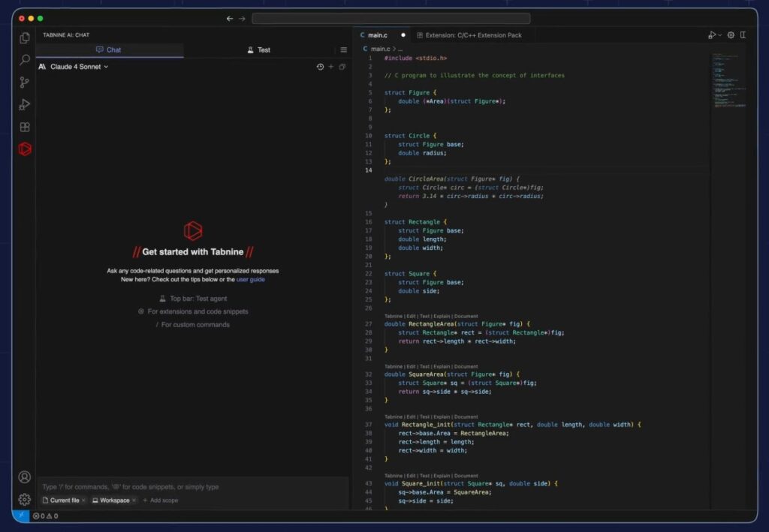
Task: Open the Extensions view
Action: [x=25, y=127]
